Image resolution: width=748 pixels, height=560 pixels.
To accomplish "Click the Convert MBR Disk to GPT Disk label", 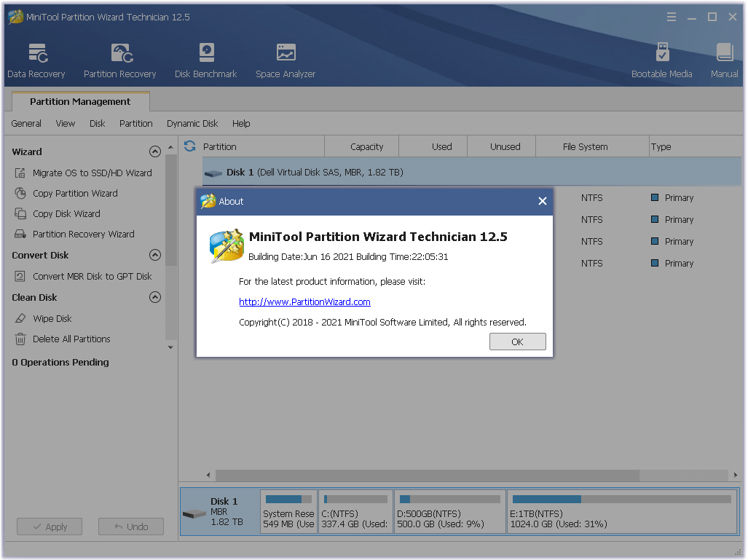I will coord(92,276).
